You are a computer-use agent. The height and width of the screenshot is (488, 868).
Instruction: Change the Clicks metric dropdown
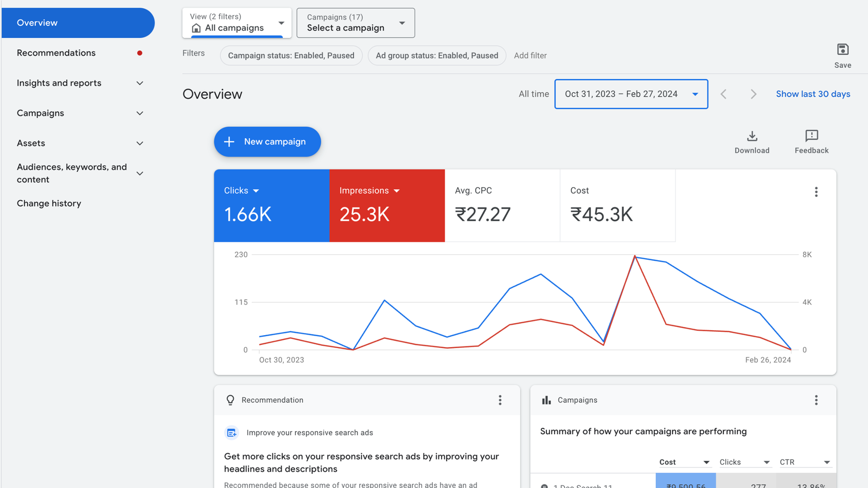242,191
